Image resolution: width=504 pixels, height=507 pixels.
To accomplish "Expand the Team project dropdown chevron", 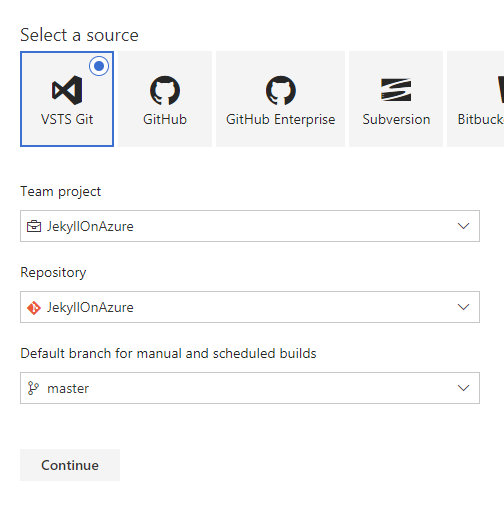I will [x=463, y=226].
